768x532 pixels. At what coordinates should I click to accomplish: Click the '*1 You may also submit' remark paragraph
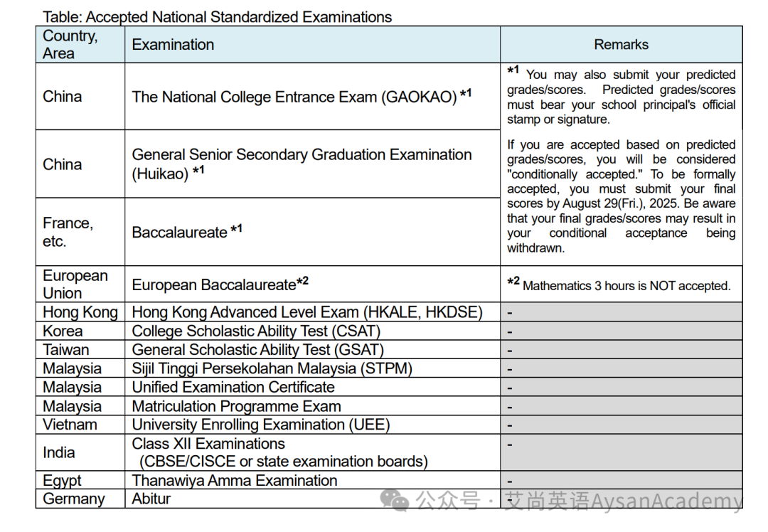pos(621,95)
